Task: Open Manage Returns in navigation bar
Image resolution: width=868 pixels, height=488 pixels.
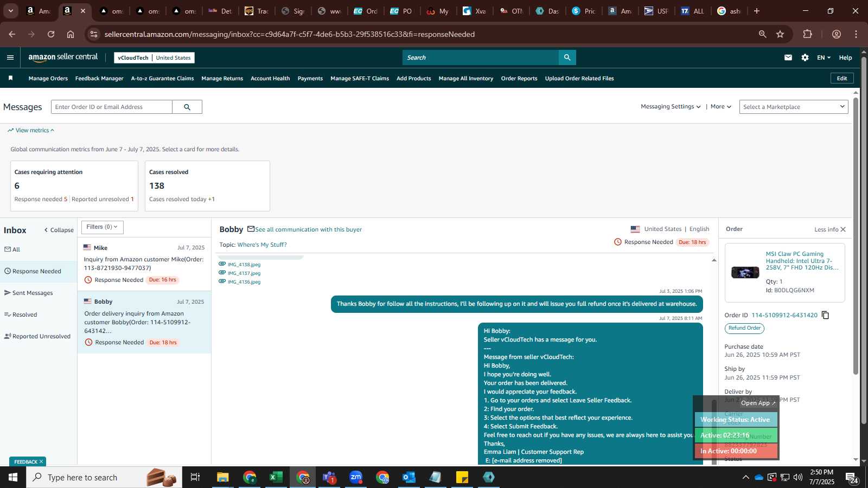Action: [222, 79]
